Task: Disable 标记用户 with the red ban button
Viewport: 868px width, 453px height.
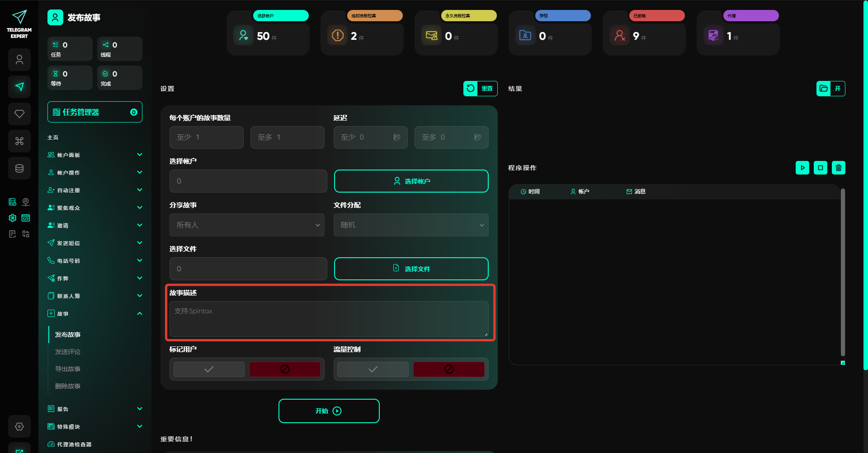Action: [x=285, y=369]
